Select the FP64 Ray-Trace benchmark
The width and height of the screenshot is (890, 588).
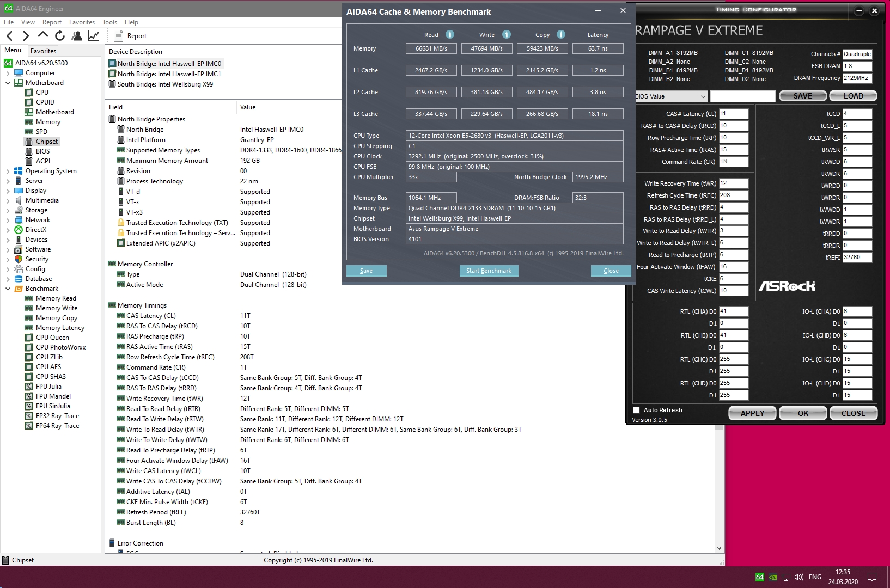(57, 426)
